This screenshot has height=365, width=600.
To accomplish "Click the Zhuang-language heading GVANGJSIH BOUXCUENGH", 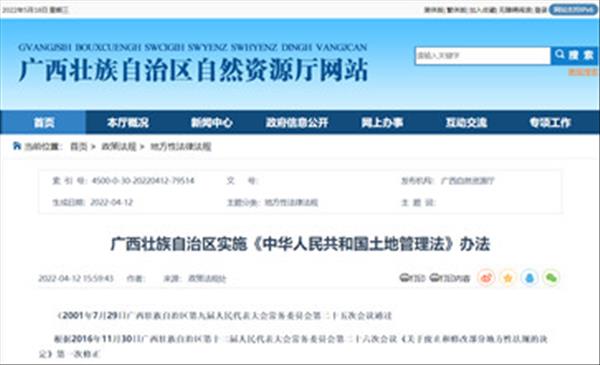I will (192, 47).
